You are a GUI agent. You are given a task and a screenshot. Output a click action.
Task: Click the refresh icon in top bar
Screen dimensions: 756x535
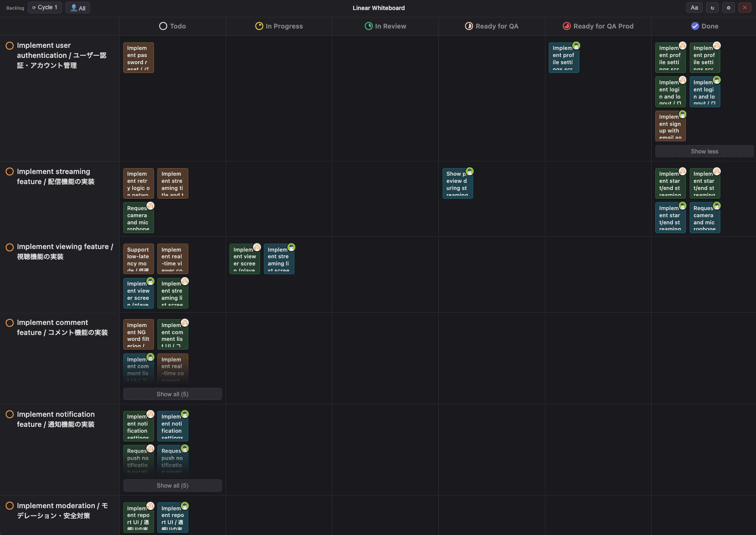712,8
